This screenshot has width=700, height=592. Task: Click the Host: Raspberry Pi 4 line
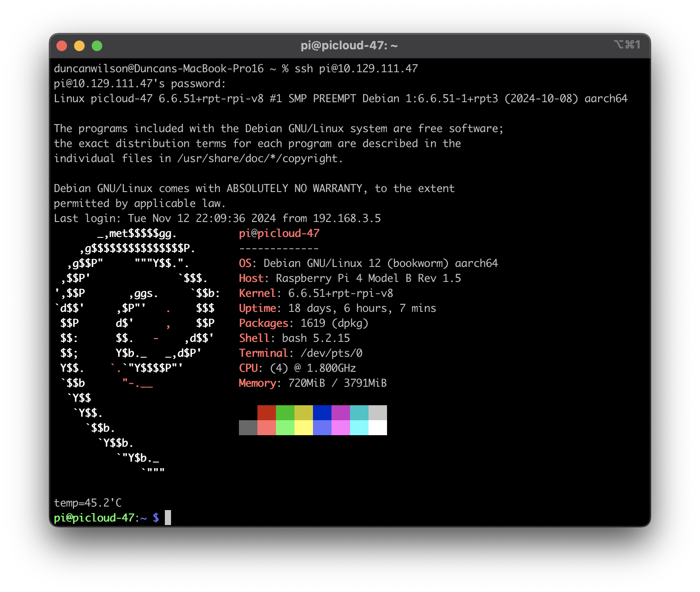pyautogui.click(x=350, y=278)
